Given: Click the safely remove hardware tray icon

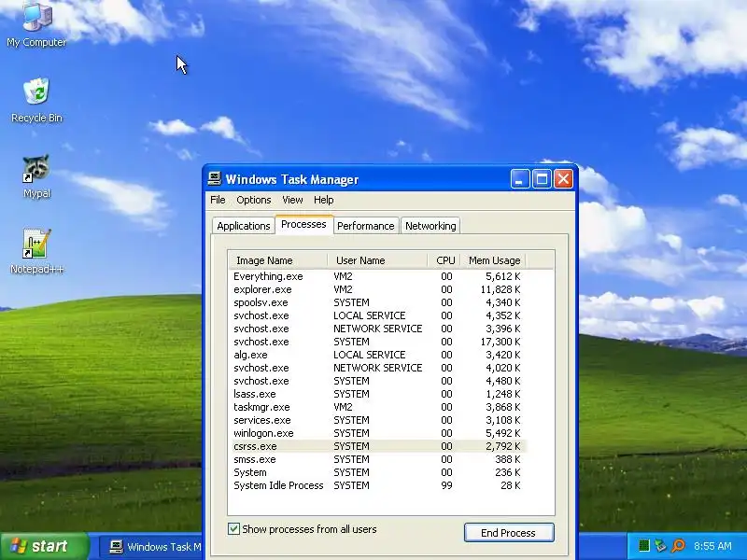Looking at the screenshot, I should pos(661,546).
